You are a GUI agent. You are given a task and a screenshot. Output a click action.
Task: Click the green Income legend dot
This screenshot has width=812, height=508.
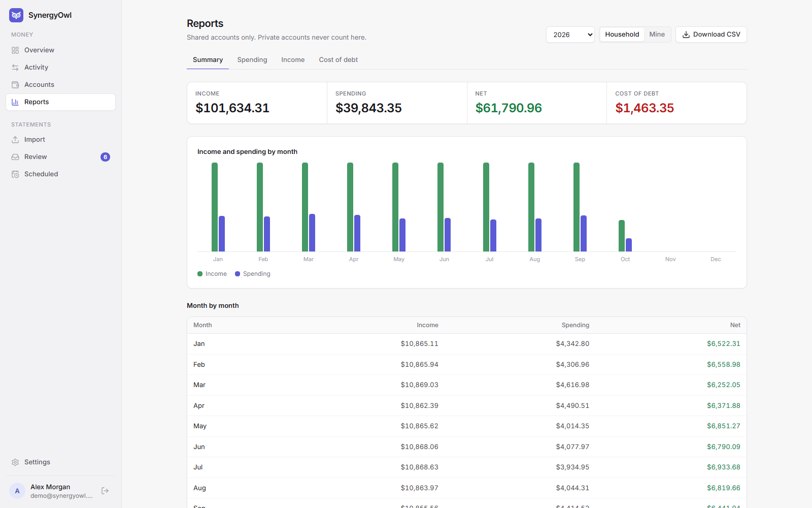pyautogui.click(x=200, y=274)
